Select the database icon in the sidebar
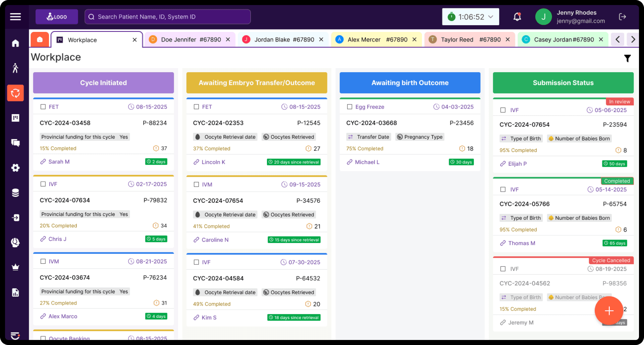The width and height of the screenshot is (644, 345). [x=15, y=192]
